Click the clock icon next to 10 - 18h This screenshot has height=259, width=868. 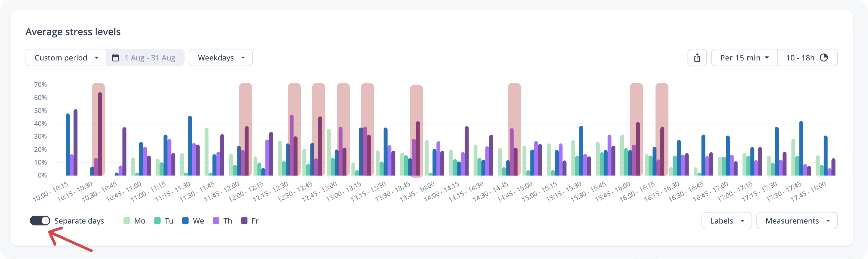pos(824,58)
